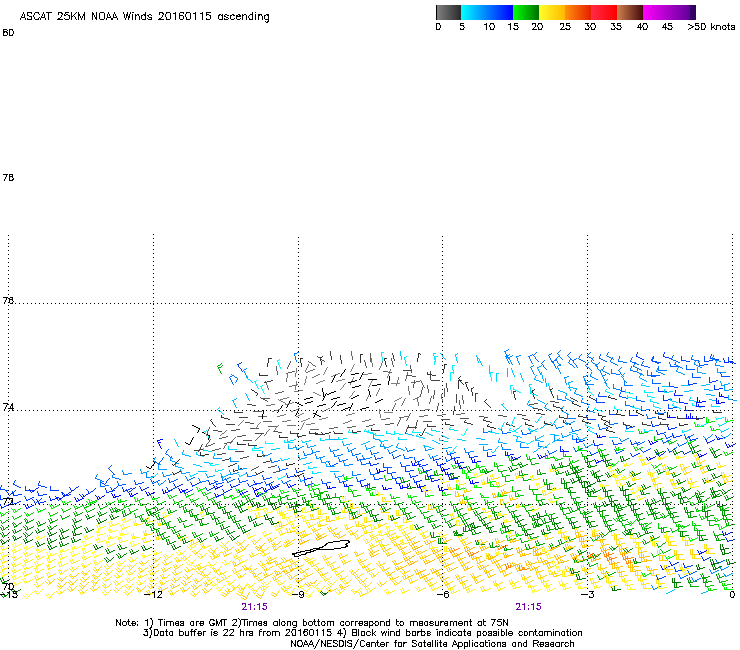
Task: Click the '0' longitude label on the map axis
Action: pos(732,595)
